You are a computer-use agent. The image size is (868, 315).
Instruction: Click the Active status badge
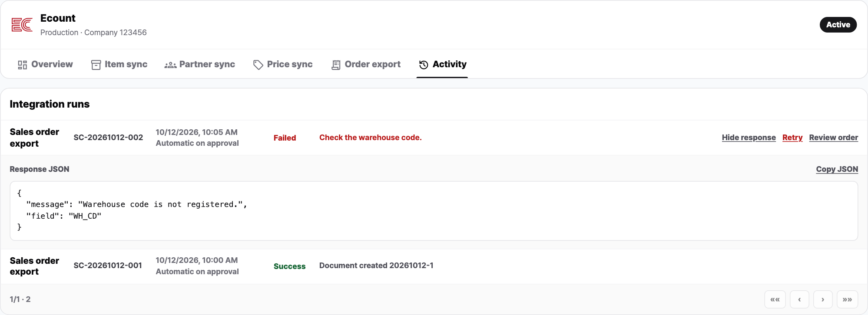(838, 25)
